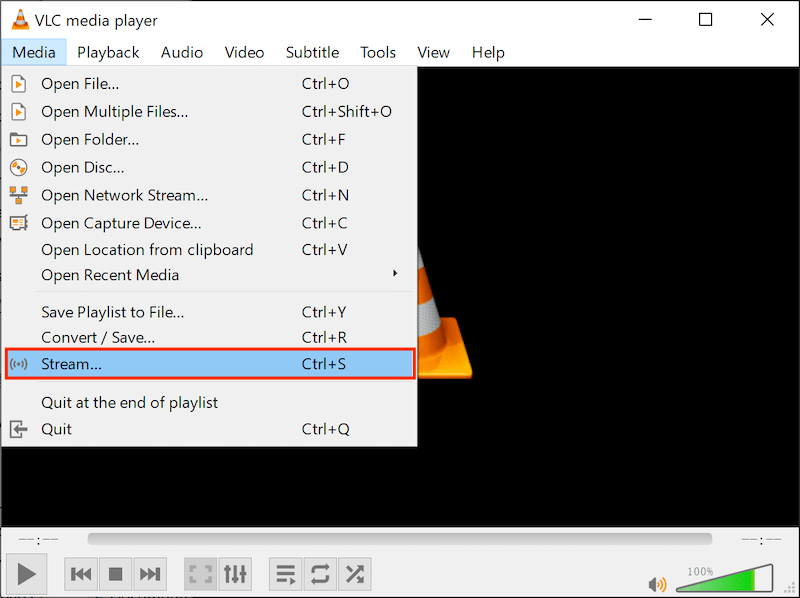Toggle the playlist view
Screen dimensions: 800x598
click(x=286, y=574)
